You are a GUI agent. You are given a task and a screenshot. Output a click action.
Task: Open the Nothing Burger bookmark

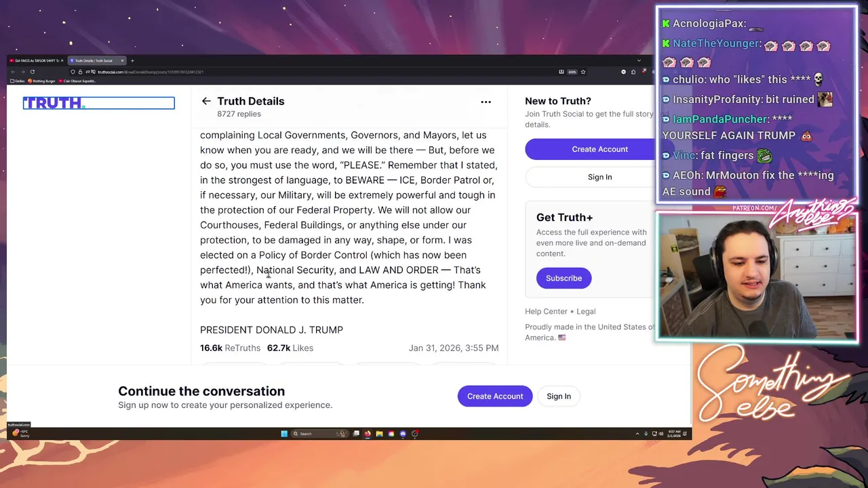41,81
